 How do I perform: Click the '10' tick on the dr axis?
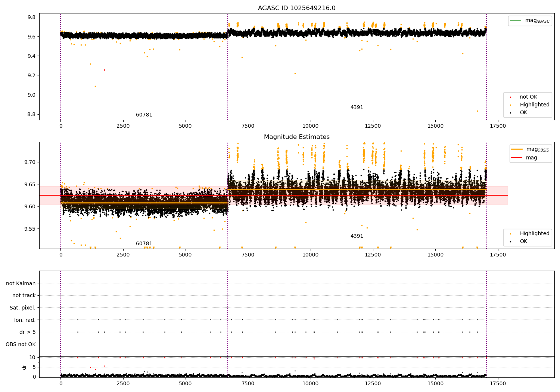tap(32, 357)
